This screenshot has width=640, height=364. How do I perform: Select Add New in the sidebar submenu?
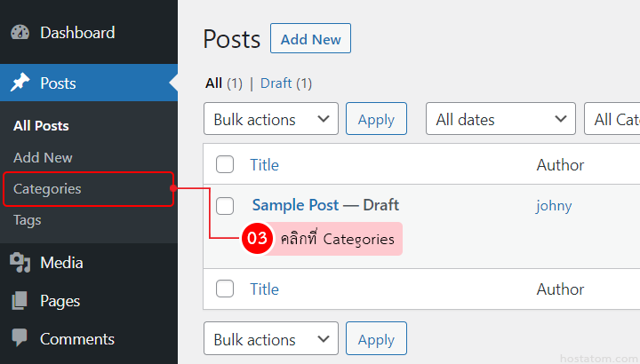coord(43,158)
